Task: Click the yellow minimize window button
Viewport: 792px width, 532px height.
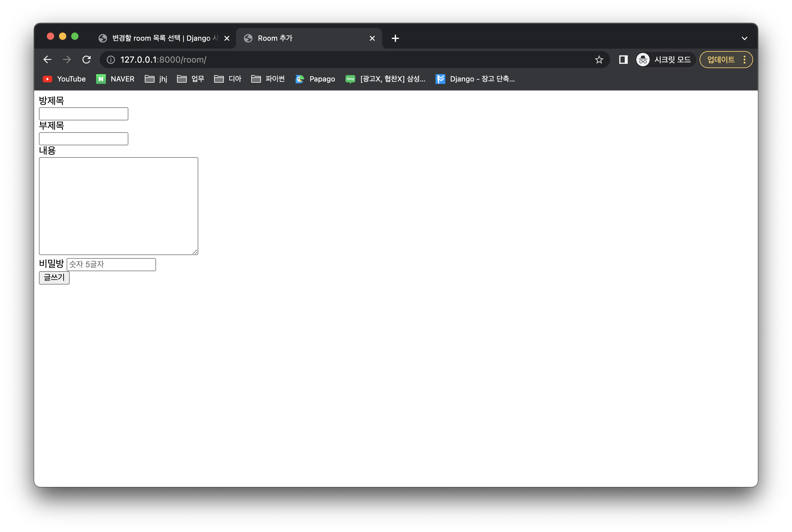Action: (63, 36)
